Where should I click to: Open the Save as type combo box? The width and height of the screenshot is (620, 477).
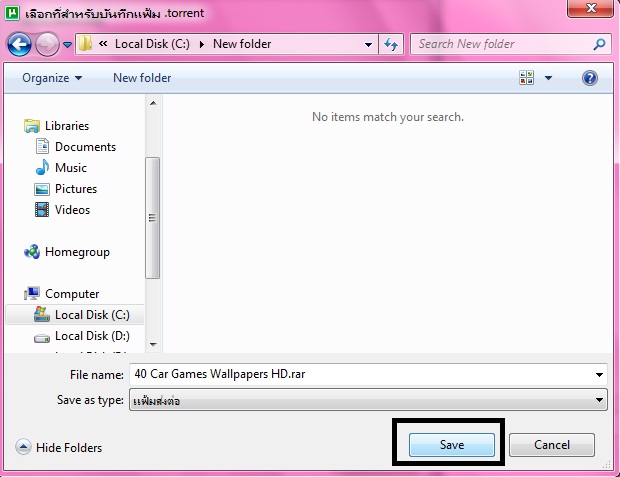(x=368, y=400)
